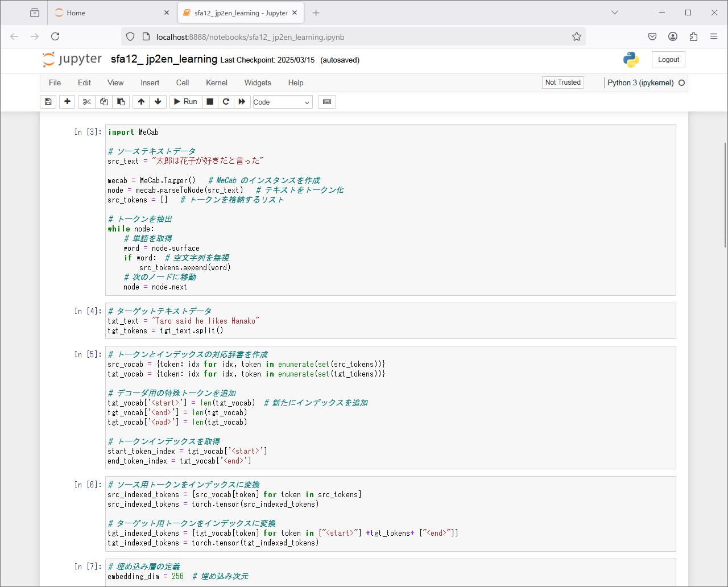Restart kernel and re-run whole notebook
Viewport: 728px width, 587px height.
point(242,102)
